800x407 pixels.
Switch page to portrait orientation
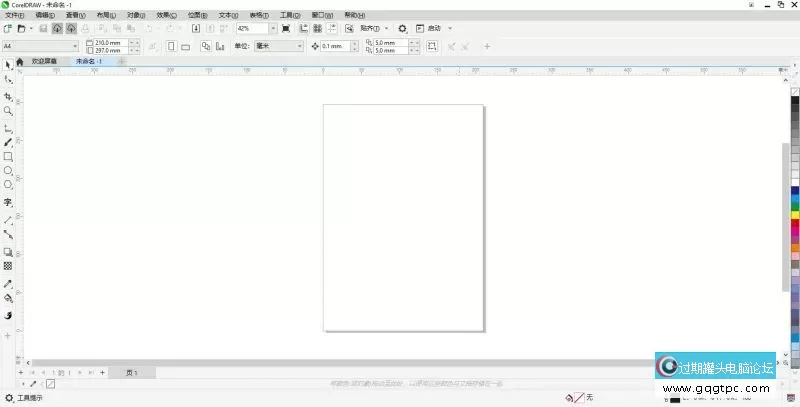pos(171,46)
